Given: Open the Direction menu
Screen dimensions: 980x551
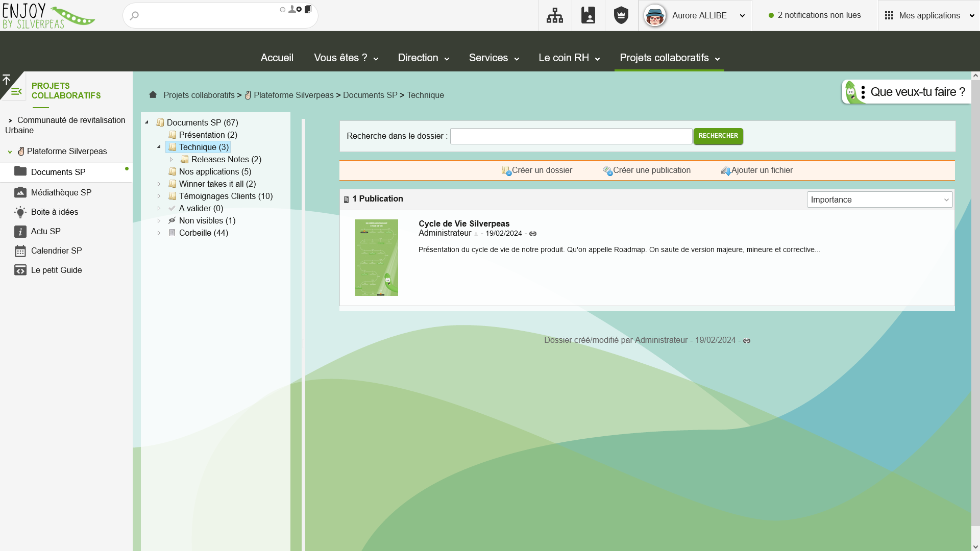Looking at the screenshot, I should 424,58.
